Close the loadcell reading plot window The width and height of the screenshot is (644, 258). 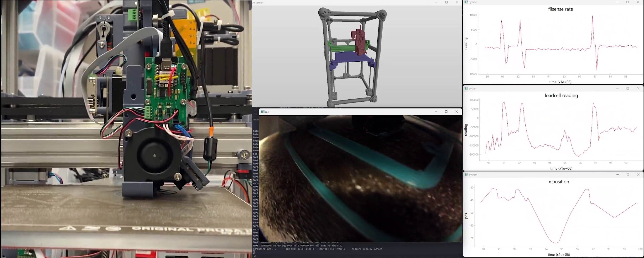coord(638,88)
